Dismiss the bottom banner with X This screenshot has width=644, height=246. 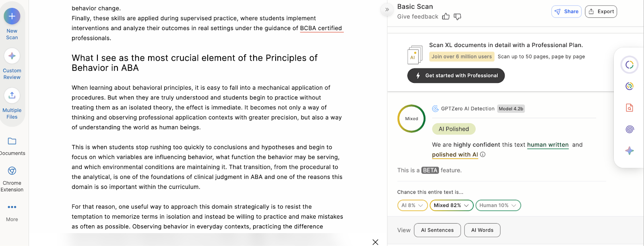coord(375,242)
